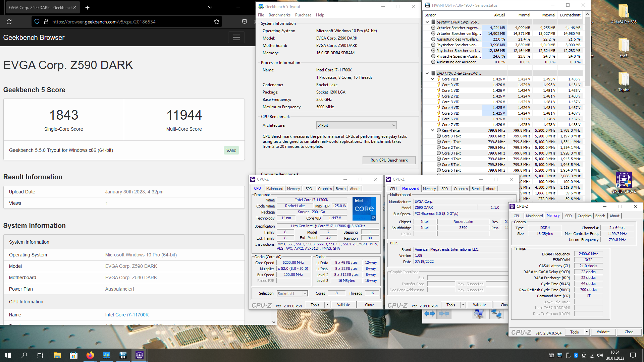This screenshot has height=362, width=644.
Task: Click HWiNFO expand-layout blue arrows button
Action: (x=430, y=314)
